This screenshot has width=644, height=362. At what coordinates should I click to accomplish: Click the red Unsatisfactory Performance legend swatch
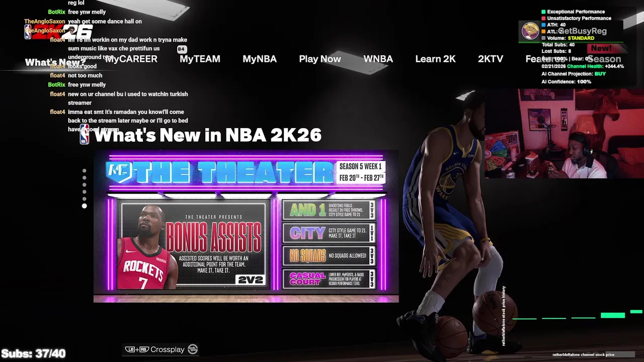(x=543, y=18)
